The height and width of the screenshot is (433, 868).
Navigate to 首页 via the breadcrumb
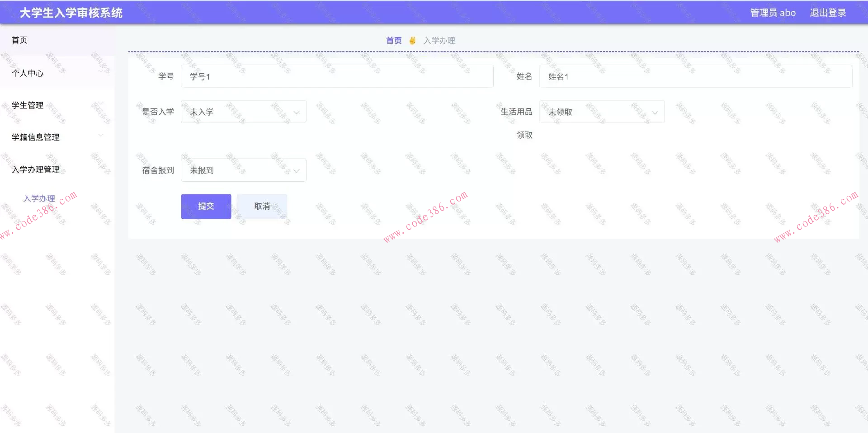click(x=393, y=40)
